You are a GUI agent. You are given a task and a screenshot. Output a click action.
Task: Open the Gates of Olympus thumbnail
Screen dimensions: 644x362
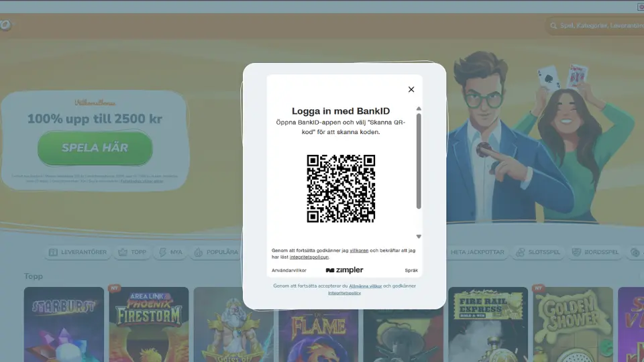pyautogui.click(x=233, y=324)
